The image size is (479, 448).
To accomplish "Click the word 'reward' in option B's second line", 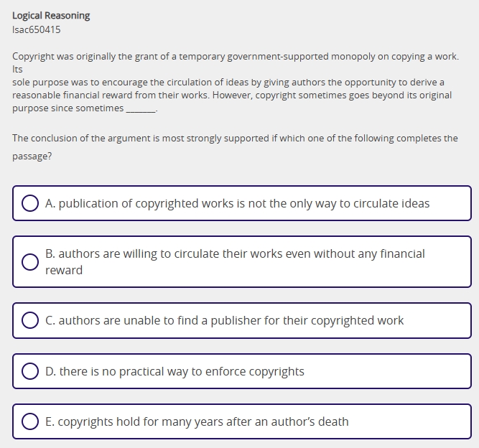I will tap(64, 270).
